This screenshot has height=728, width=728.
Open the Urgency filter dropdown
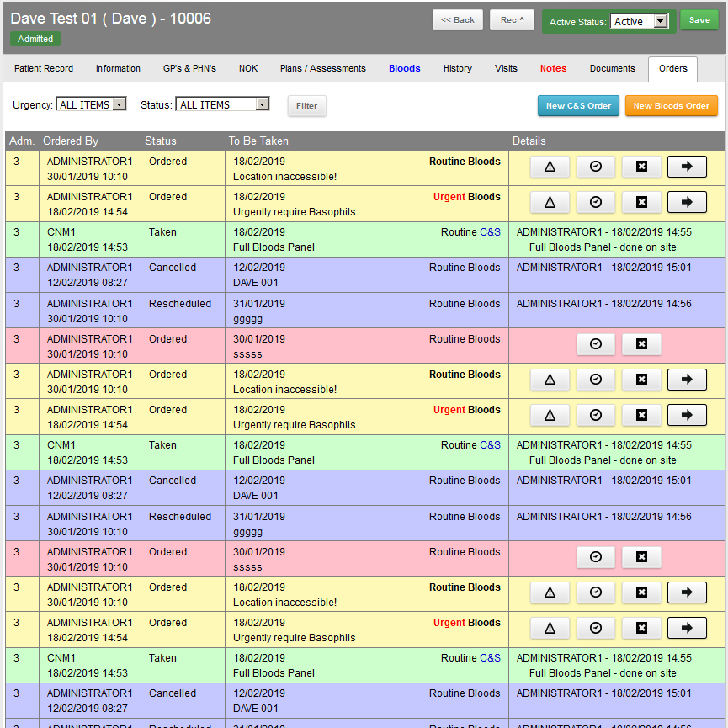tap(90, 104)
